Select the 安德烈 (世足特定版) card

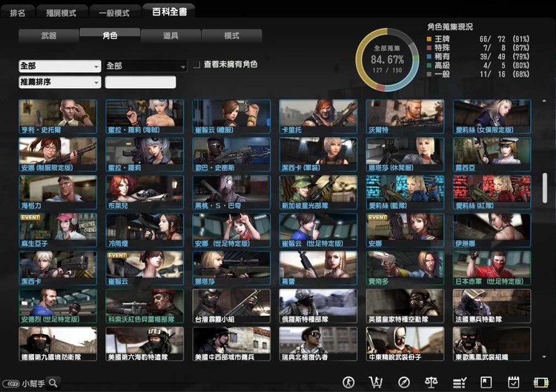point(58,306)
